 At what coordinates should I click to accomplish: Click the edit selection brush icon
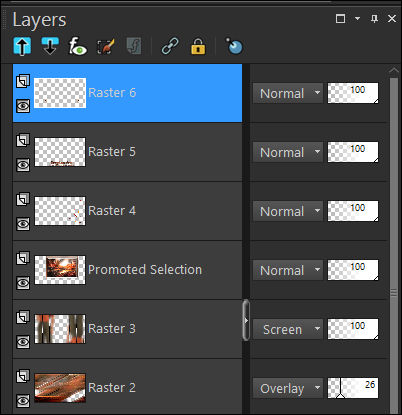click(106, 46)
